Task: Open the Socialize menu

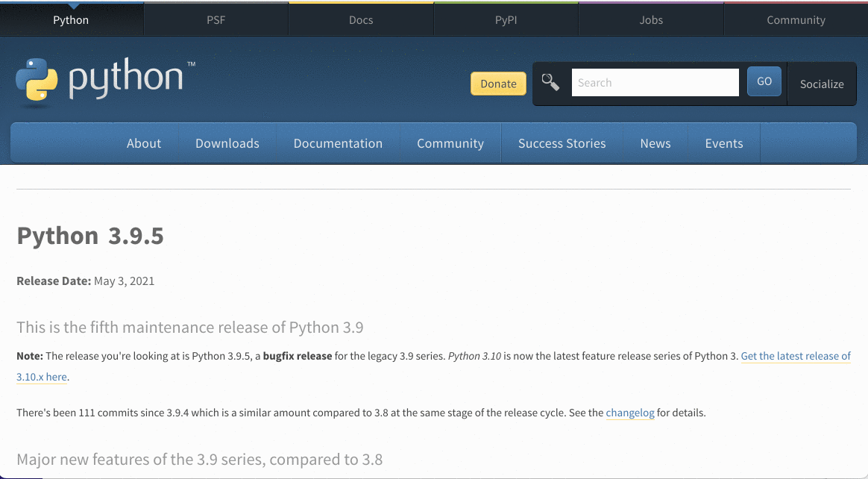Action: point(822,84)
